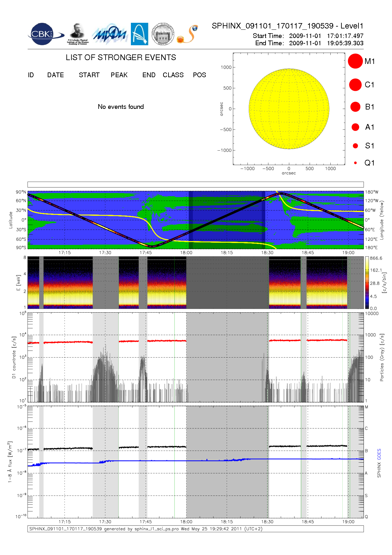Click the 1-8 Å flux [W/m²] axis label
This screenshot has height=555, width=392.
tap(10, 462)
